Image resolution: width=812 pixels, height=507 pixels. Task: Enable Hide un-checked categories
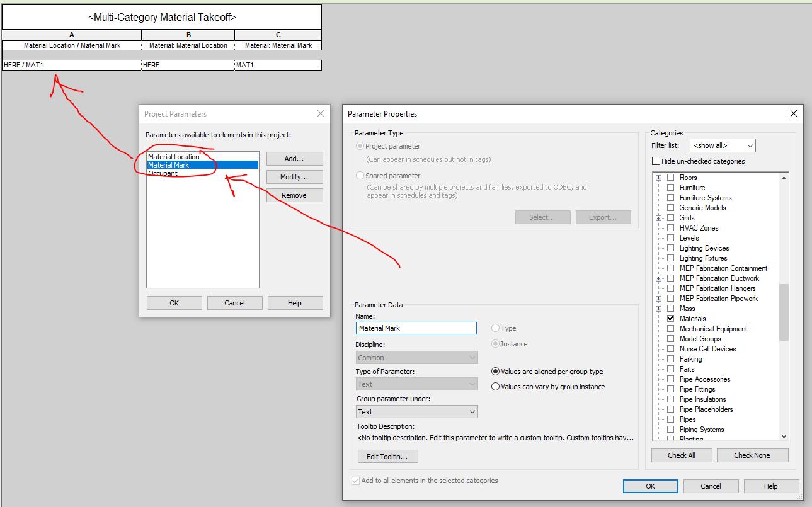[656, 161]
